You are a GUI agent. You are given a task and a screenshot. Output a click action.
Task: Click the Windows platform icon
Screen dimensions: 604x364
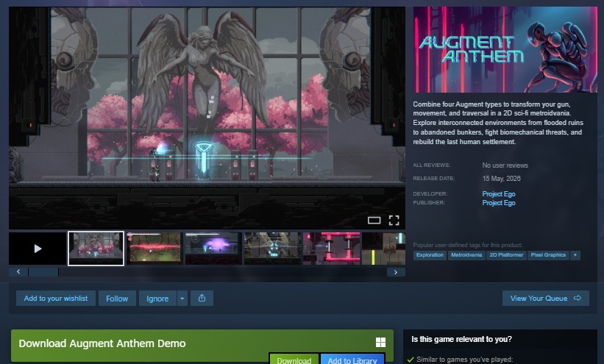pyautogui.click(x=380, y=343)
